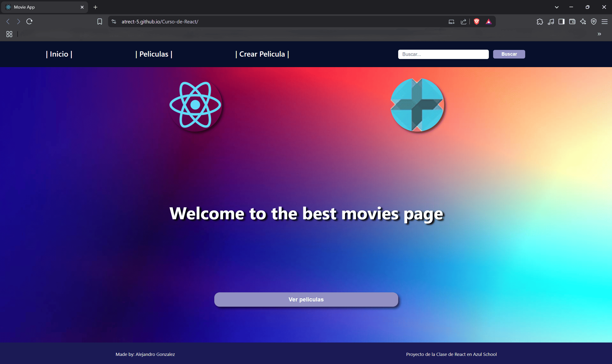Open the VPN shield icon
Screen dimensions: 612x364
click(x=594, y=21)
